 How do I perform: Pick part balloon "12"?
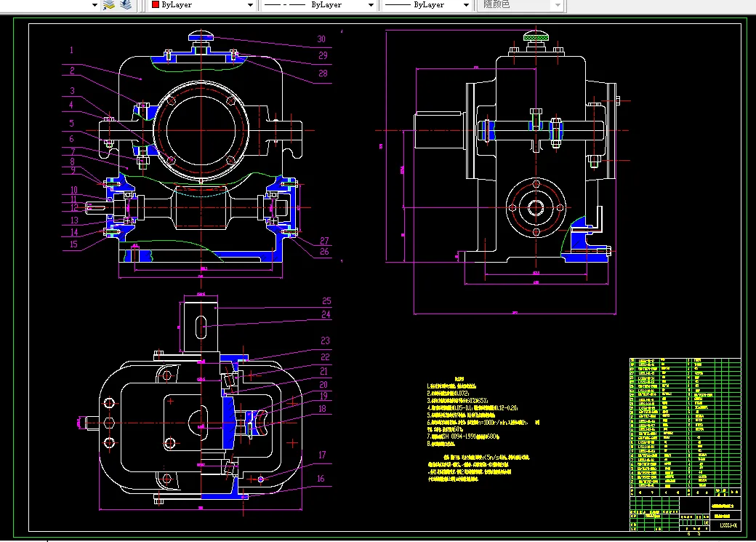74,207
